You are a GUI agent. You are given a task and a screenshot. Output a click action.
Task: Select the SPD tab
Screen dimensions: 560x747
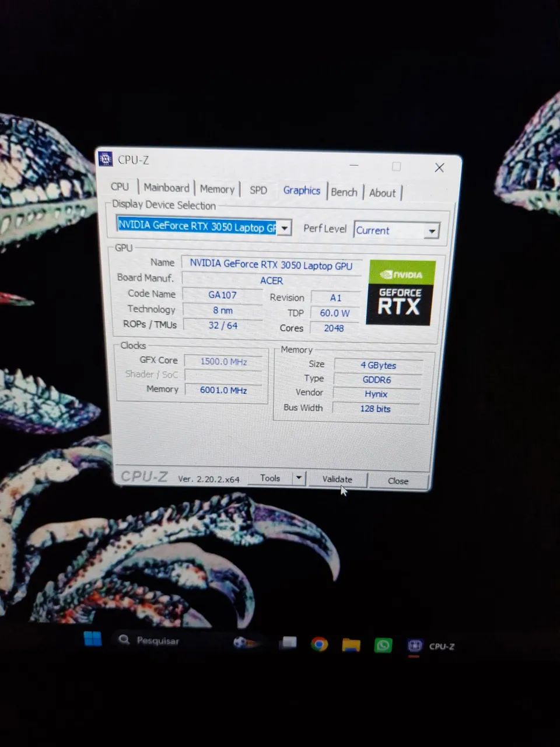tap(258, 190)
